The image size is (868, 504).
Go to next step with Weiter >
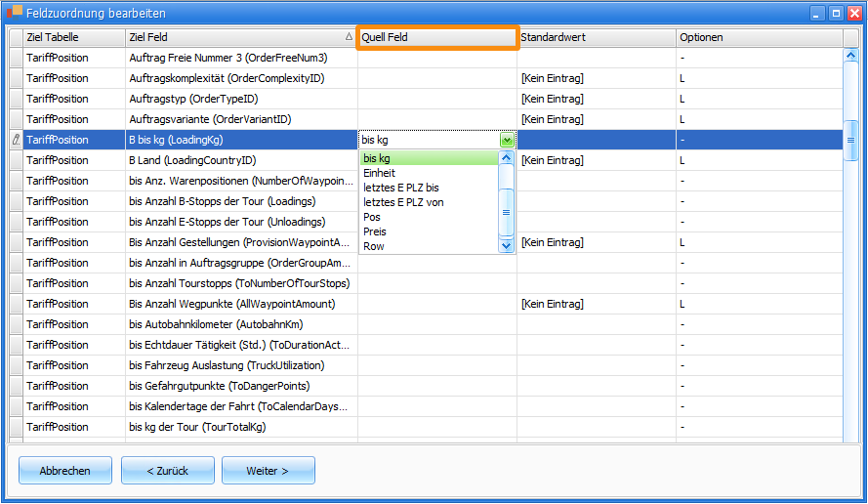(x=268, y=471)
